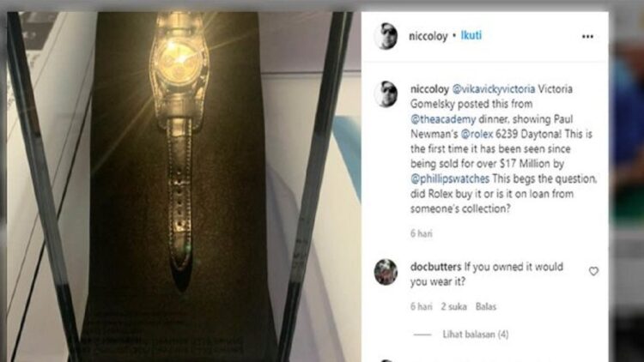
Task: Click niccoloy username in post header
Action: [x=428, y=37]
